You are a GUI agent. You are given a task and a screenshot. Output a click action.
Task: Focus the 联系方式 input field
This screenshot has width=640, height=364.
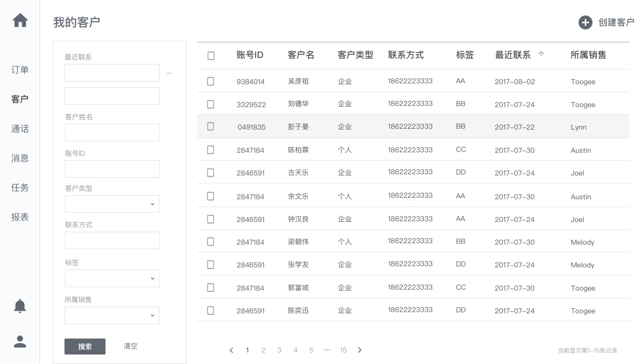tap(112, 241)
